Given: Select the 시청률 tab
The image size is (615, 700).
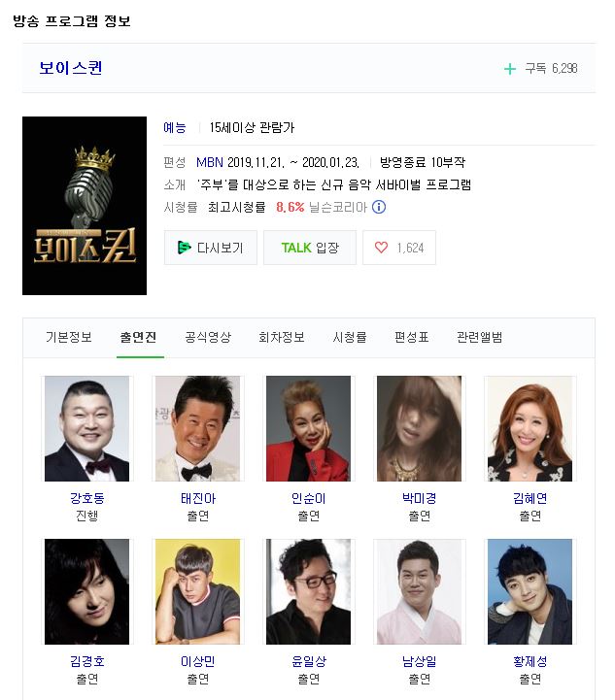Looking at the screenshot, I should coord(349,337).
